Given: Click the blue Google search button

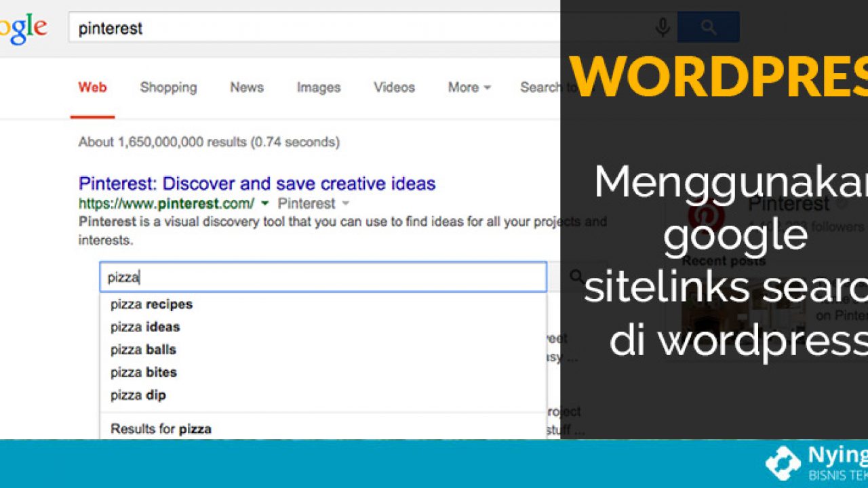Looking at the screenshot, I should click(708, 28).
